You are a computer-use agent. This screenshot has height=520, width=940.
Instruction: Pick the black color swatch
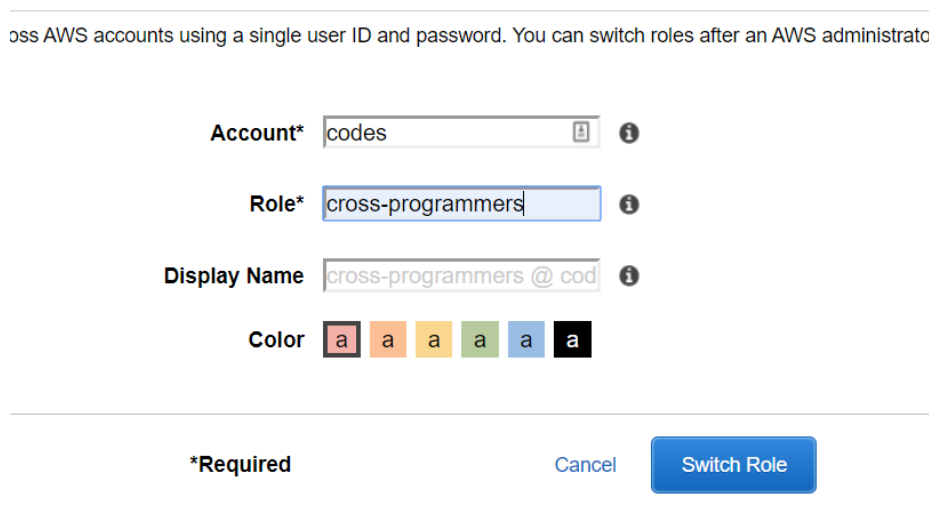tap(572, 340)
